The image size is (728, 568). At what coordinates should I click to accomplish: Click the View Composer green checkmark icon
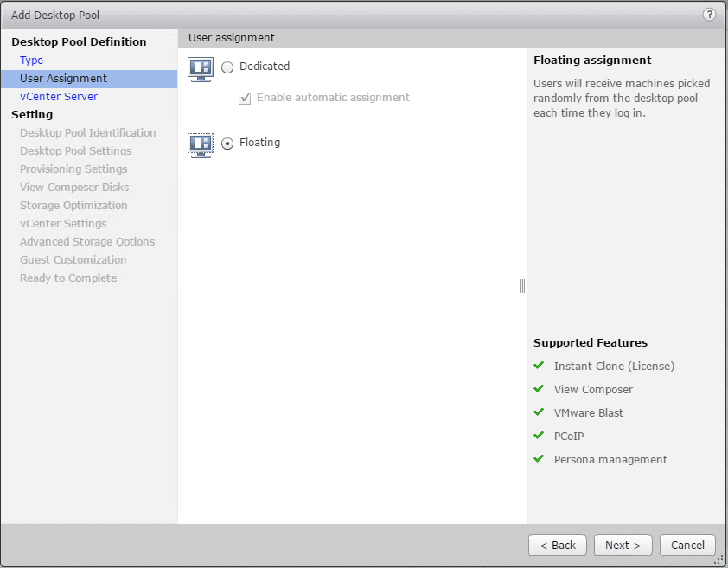[540, 389]
